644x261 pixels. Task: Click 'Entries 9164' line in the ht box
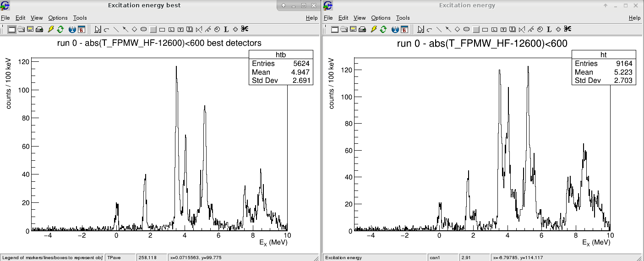[604, 64]
